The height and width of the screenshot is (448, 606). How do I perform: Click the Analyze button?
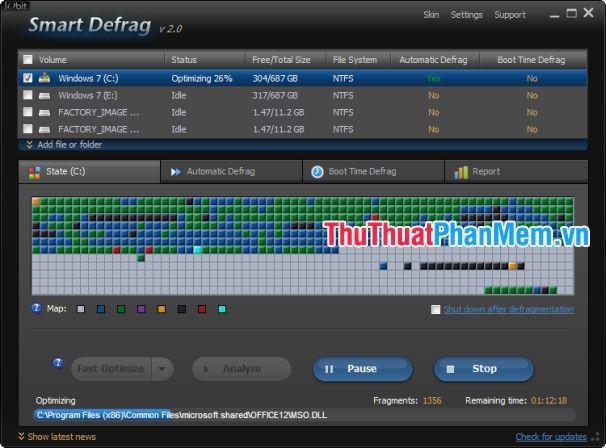coord(242,369)
